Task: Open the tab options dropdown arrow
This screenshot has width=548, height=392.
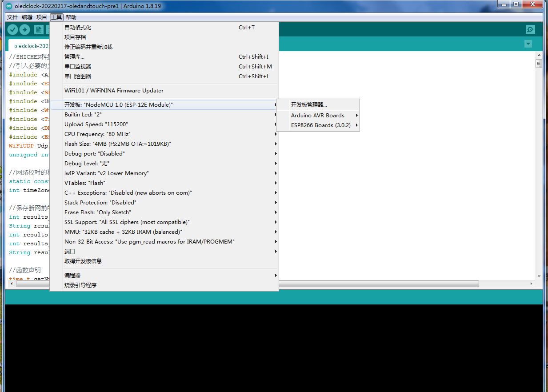Action: tap(528, 44)
